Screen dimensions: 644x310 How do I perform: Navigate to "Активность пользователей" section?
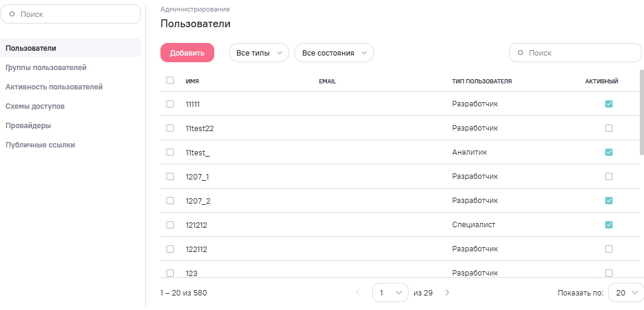coord(54,87)
